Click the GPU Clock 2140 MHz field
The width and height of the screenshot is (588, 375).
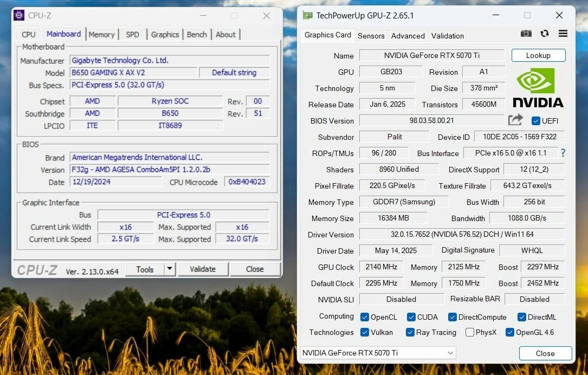tap(382, 267)
